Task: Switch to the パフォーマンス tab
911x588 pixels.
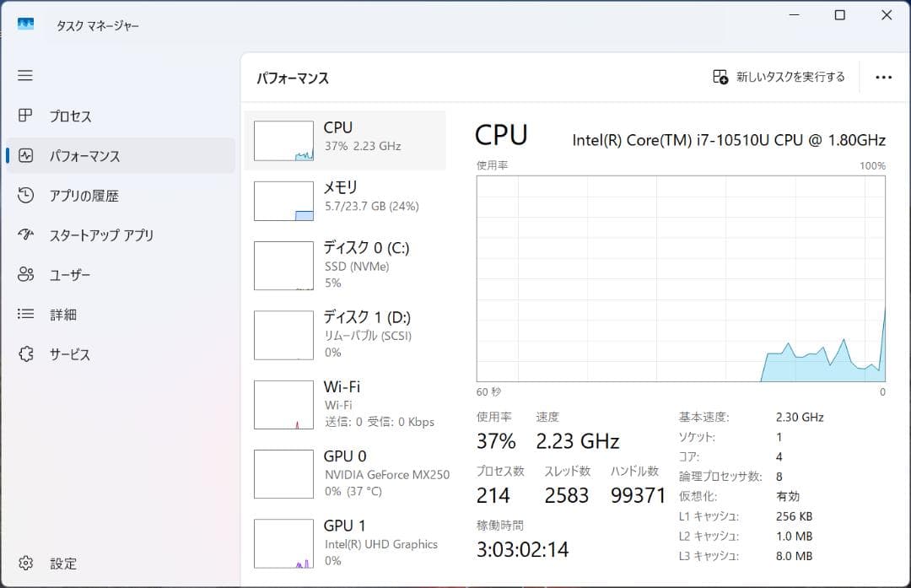Action: tap(84, 156)
